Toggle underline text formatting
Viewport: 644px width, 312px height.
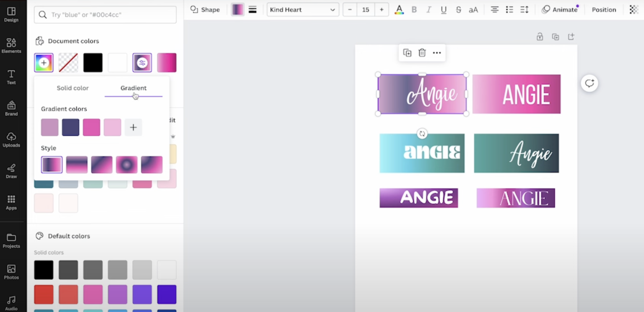(444, 10)
